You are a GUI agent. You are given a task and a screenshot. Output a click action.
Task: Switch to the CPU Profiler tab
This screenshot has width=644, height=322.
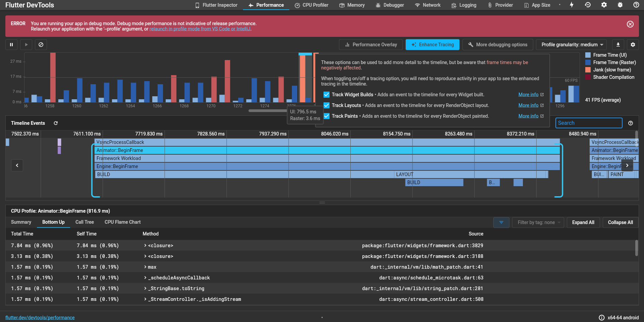coord(311,5)
